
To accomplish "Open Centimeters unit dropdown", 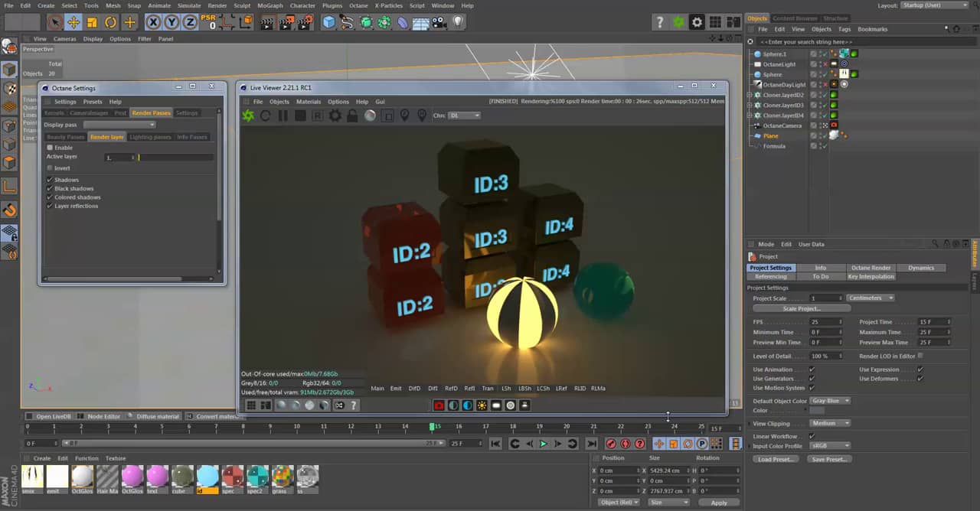I will (x=871, y=298).
